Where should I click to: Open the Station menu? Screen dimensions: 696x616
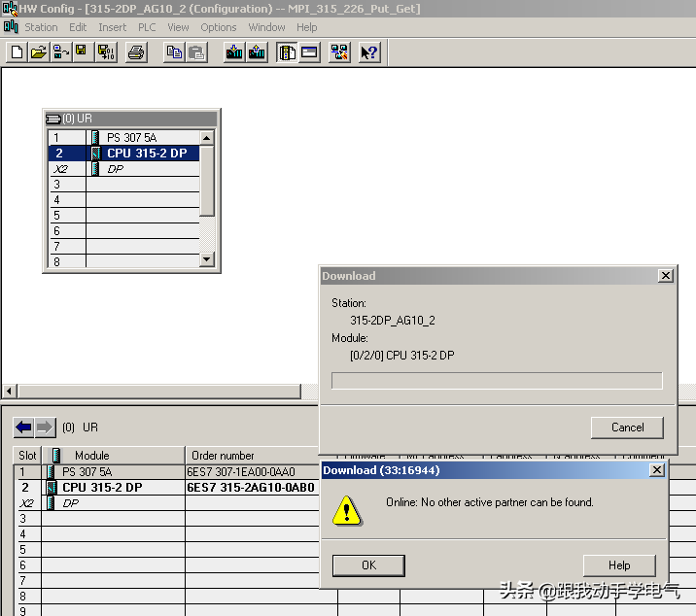(41, 27)
